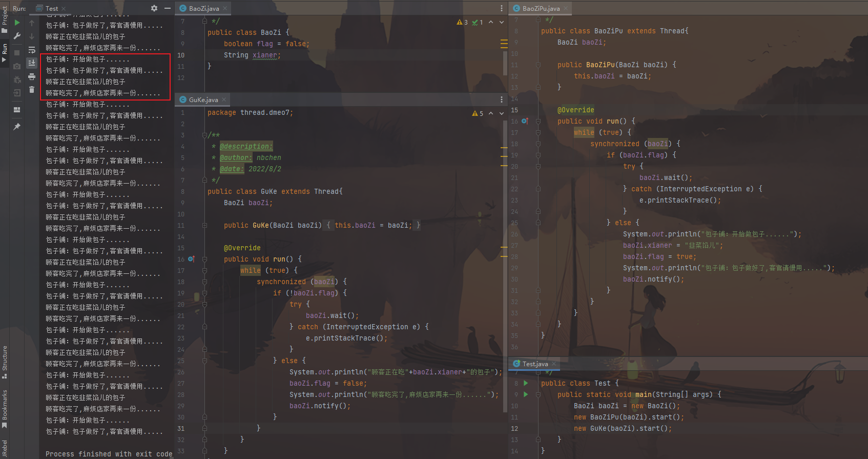Open Run panel settings gear
Image resolution: width=868 pixels, height=459 pixels.
coord(154,8)
